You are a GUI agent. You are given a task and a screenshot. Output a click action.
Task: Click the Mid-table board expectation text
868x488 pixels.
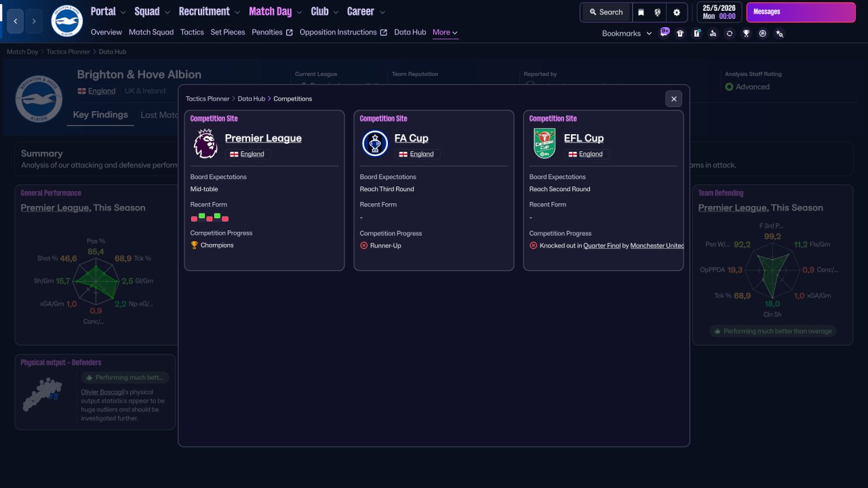click(x=204, y=189)
